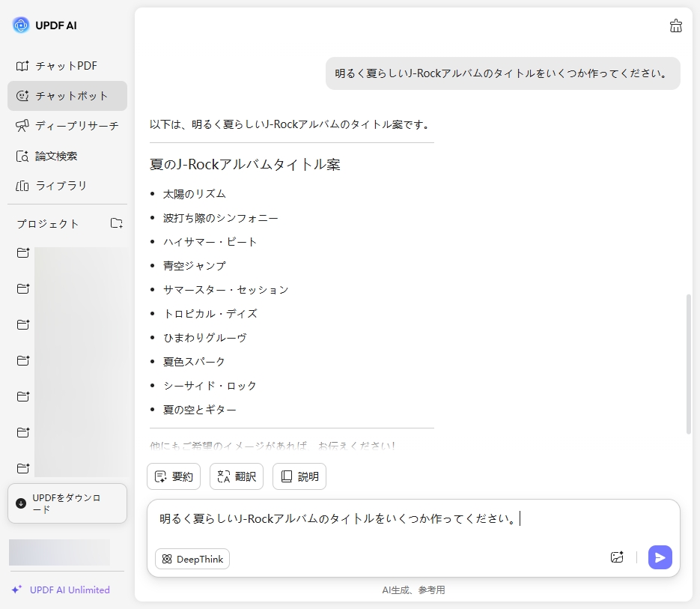Image resolution: width=700 pixels, height=609 pixels.
Task: Click the clear chat broom icon
Action: 675,26
